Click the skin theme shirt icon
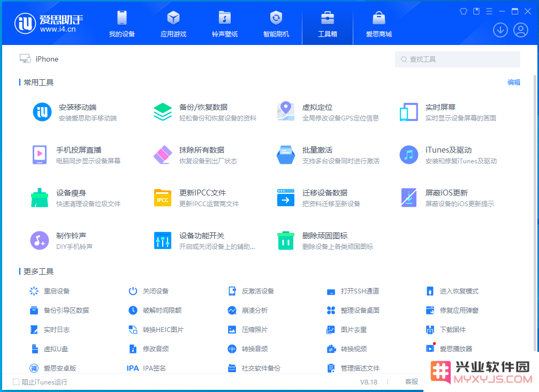The image size is (539, 392). point(464,11)
